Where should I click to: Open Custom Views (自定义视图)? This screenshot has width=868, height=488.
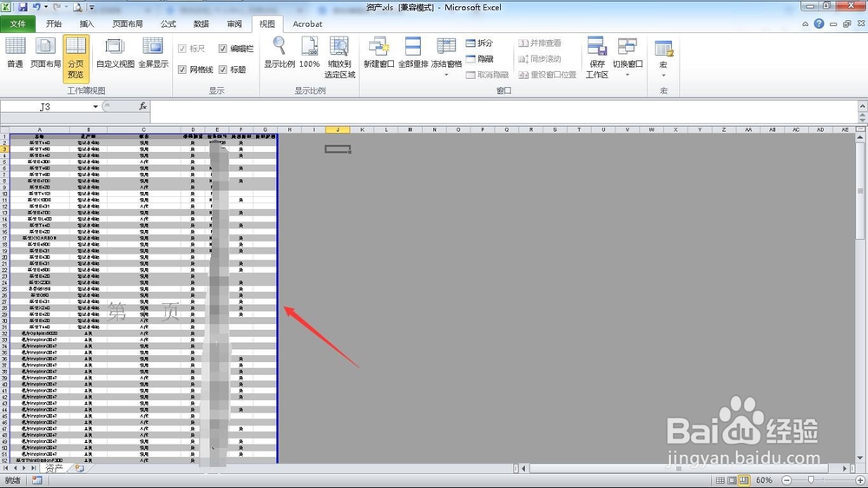[x=115, y=53]
